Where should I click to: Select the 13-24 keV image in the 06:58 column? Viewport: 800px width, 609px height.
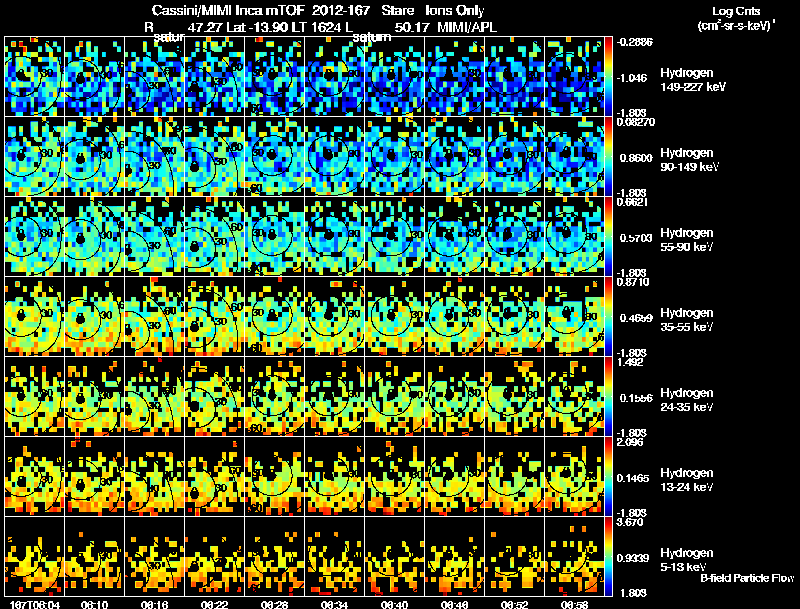click(x=574, y=477)
